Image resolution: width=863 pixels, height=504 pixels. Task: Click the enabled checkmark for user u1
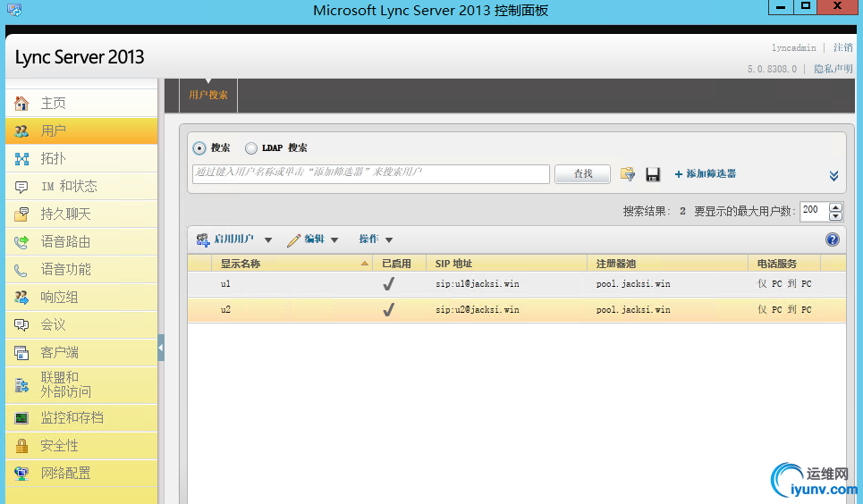[388, 284]
